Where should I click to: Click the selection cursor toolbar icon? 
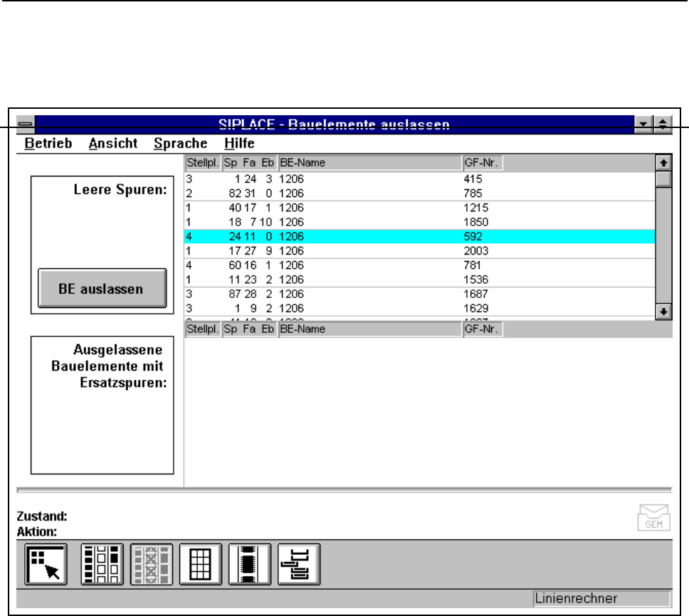pos(46,564)
